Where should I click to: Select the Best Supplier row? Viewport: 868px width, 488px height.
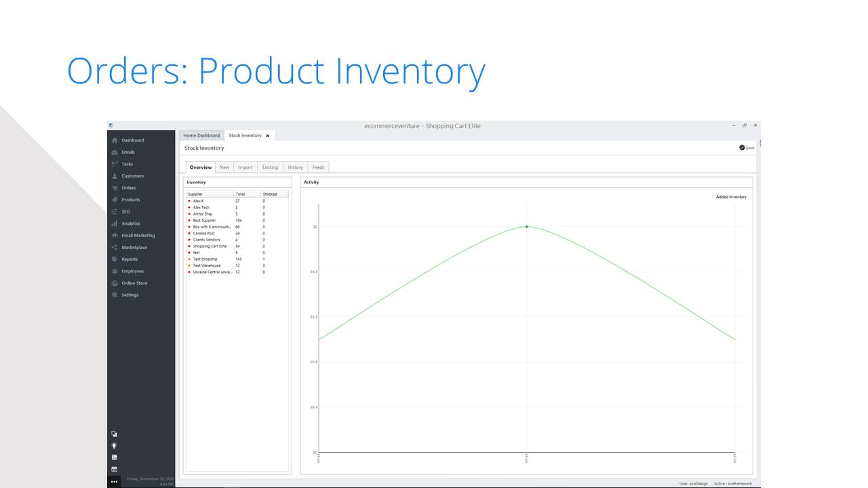(237, 220)
